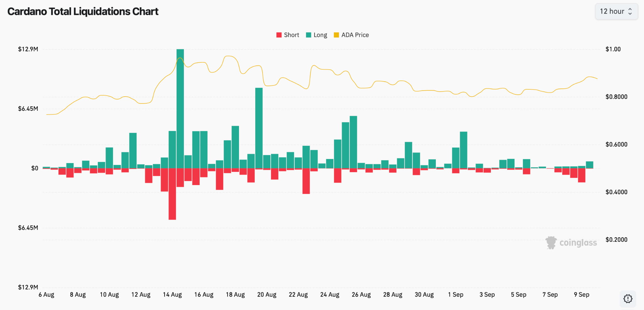Click the yellow ADA Price legend swatch
The image size is (644, 310).
[336, 35]
